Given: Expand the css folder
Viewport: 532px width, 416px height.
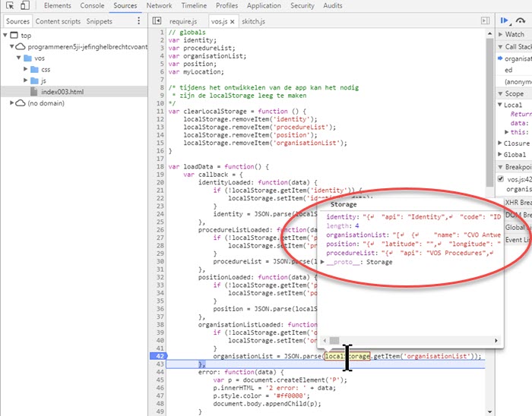Looking at the screenshot, I should (x=25, y=69).
